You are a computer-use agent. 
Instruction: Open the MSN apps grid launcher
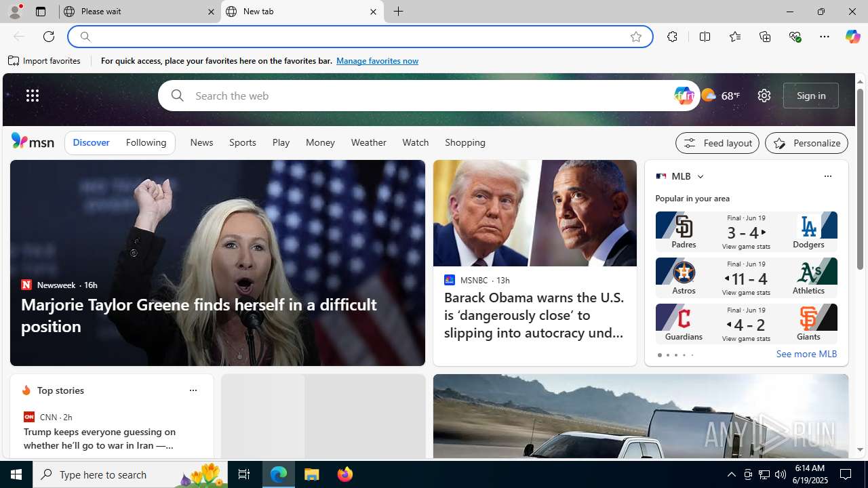coord(33,96)
